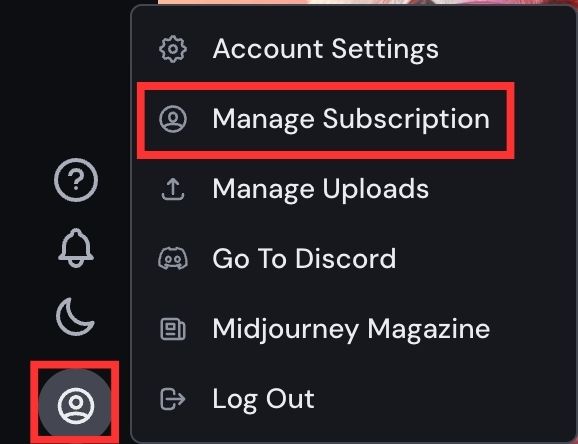Click the upload arrow icon
Image resolution: width=578 pixels, height=444 pixels.
pyautogui.click(x=173, y=189)
